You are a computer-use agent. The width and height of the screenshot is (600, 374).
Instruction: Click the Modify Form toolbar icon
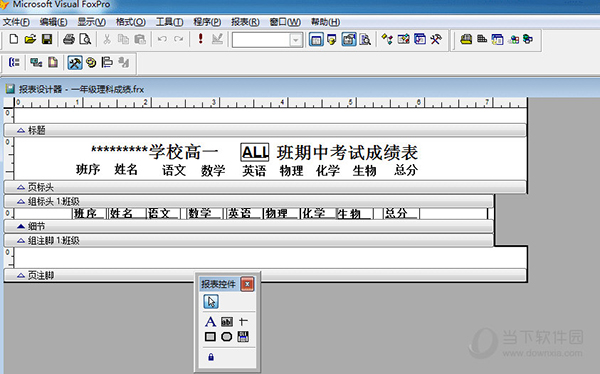tap(217, 39)
